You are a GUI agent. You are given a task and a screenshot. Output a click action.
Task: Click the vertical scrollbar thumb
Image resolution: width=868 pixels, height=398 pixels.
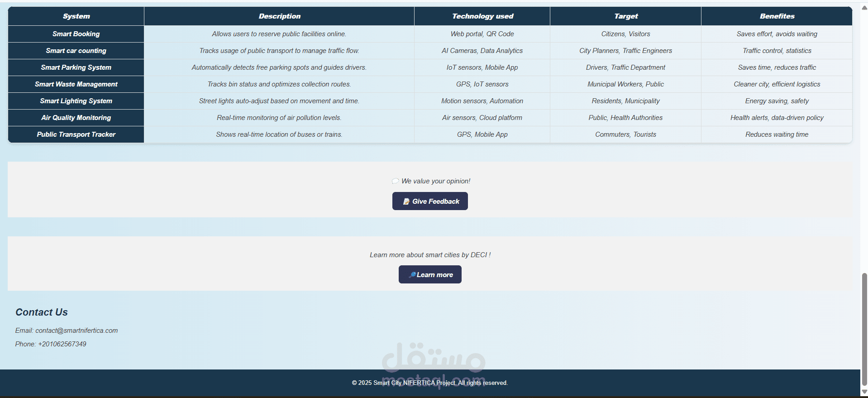(864, 330)
